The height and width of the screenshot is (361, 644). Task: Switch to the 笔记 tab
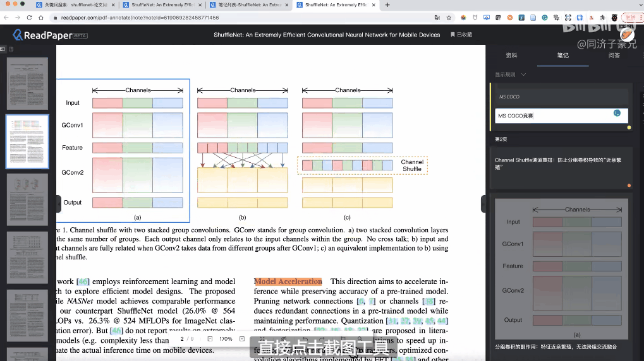(562, 56)
